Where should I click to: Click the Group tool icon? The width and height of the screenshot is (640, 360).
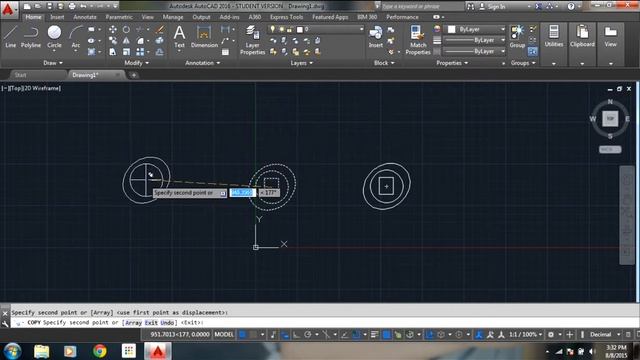click(x=518, y=37)
